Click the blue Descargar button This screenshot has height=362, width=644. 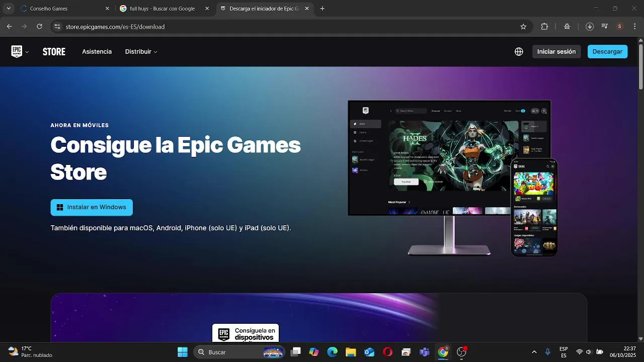(607, 52)
